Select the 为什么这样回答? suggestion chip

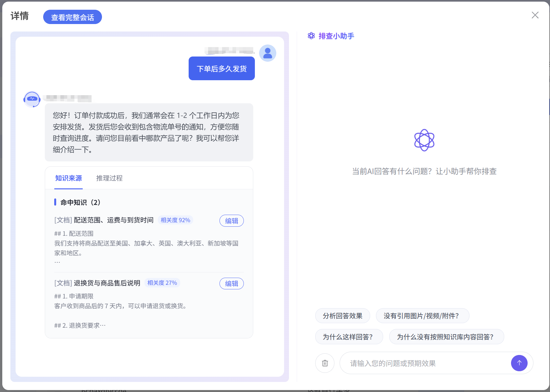point(349,337)
